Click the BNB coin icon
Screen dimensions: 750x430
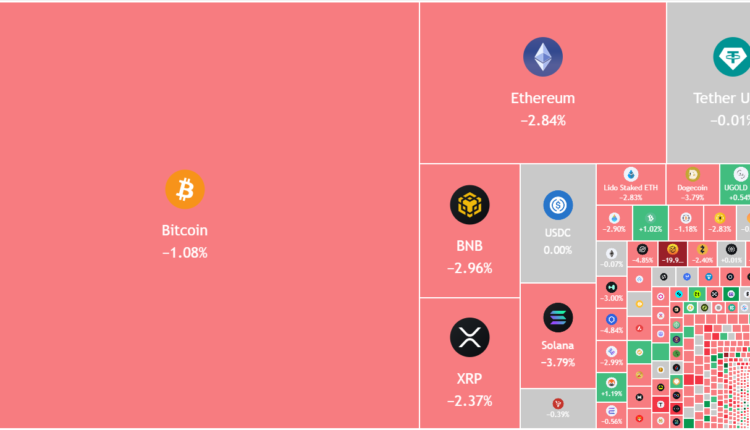click(x=469, y=205)
